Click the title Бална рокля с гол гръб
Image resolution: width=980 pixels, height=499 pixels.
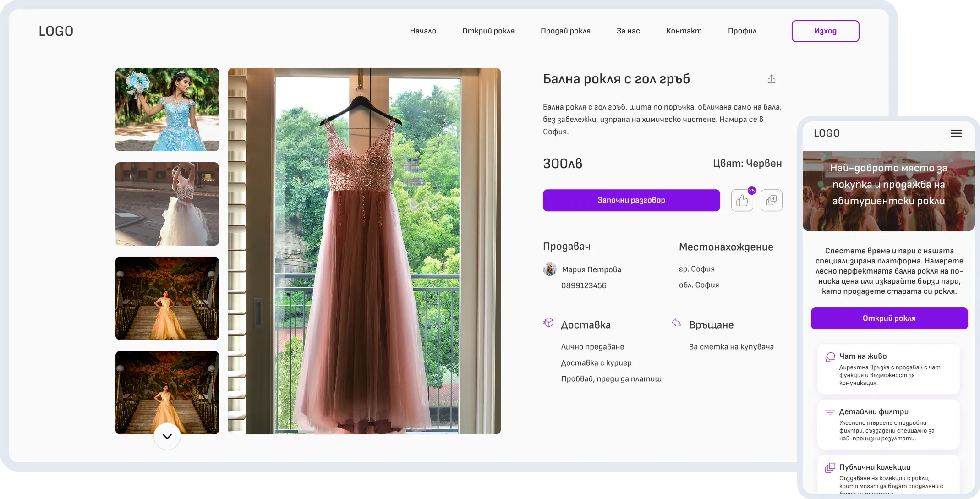pos(616,79)
